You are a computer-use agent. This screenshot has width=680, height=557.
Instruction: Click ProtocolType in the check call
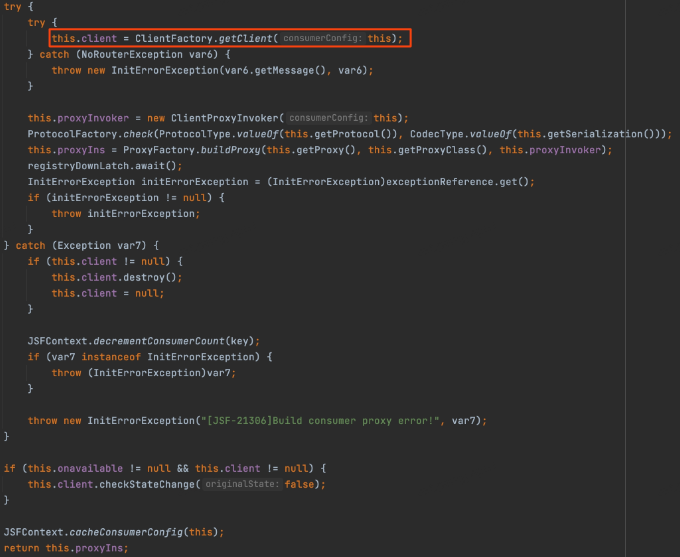(x=194, y=134)
